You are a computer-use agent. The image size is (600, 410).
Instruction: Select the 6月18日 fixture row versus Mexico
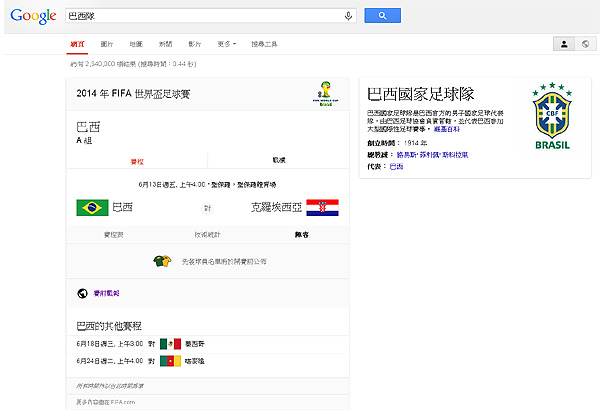(207, 344)
